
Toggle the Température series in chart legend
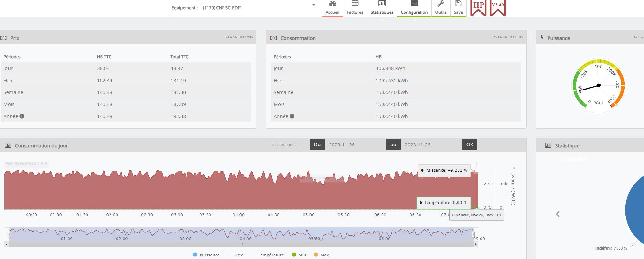pyautogui.click(x=267, y=255)
